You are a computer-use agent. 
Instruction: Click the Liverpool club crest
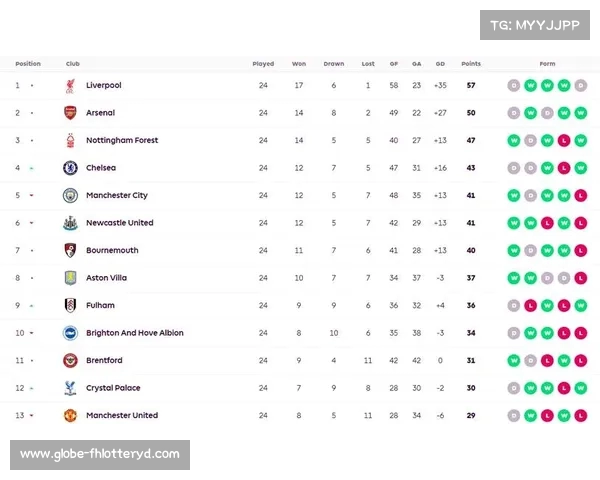(x=70, y=86)
